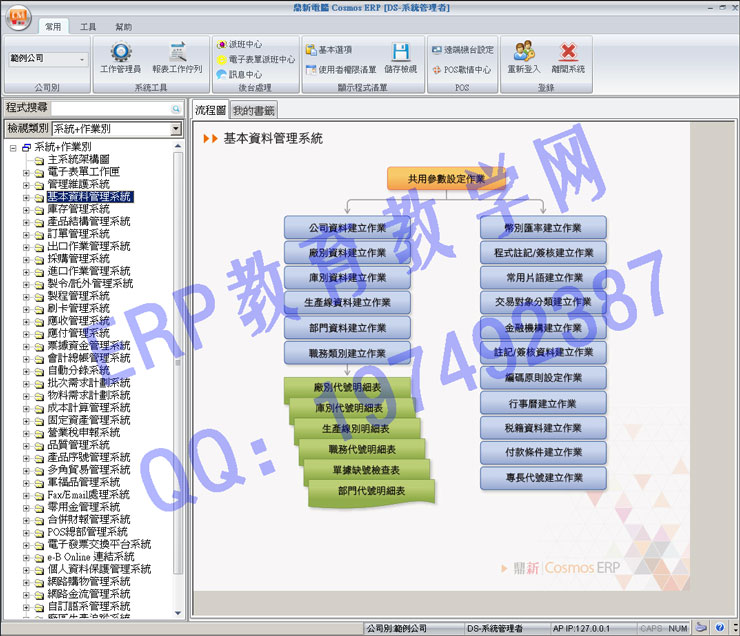The width and height of the screenshot is (740, 636).
Task: Click the Cosmos application orb logo
Action: (x=18, y=18)
